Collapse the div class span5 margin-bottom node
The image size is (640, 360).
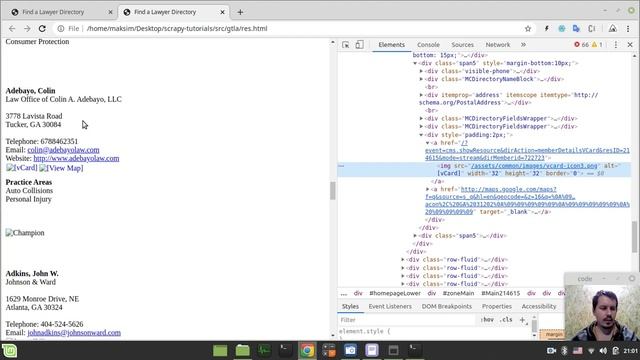415,63
